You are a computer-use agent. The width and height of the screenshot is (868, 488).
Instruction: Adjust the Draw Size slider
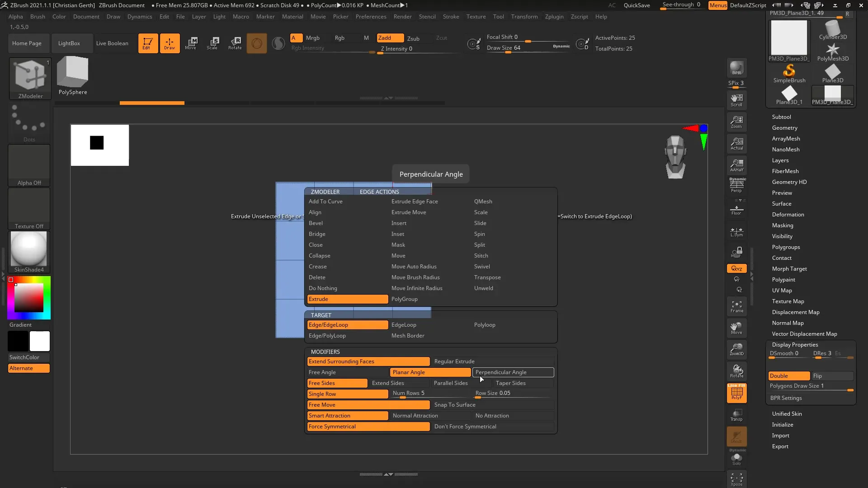pos(528,48)
